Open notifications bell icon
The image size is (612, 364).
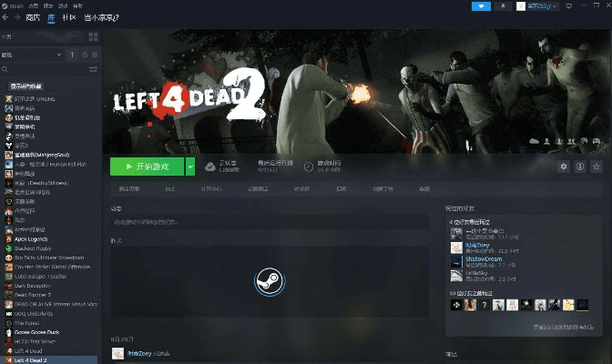point(503,5)
